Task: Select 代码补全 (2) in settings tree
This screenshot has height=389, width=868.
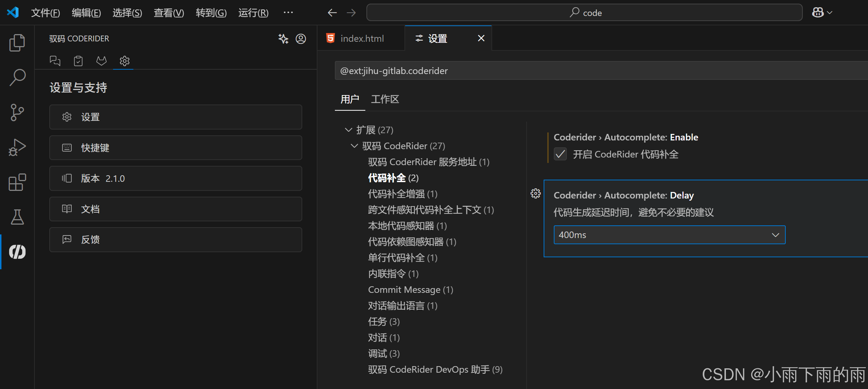Action: coord(393,178)
